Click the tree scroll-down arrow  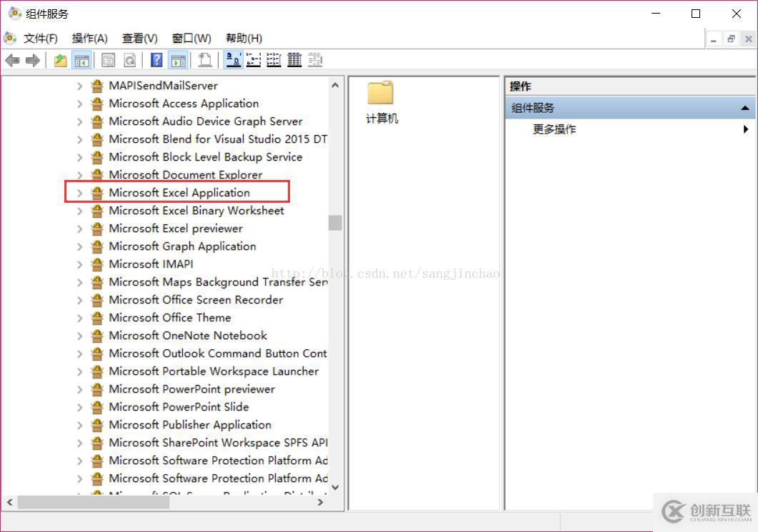(335, 488)
